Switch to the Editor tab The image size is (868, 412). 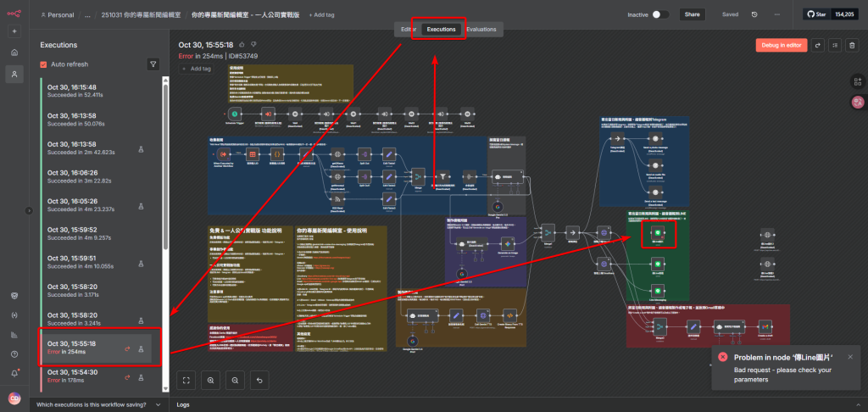click(408, 30)
